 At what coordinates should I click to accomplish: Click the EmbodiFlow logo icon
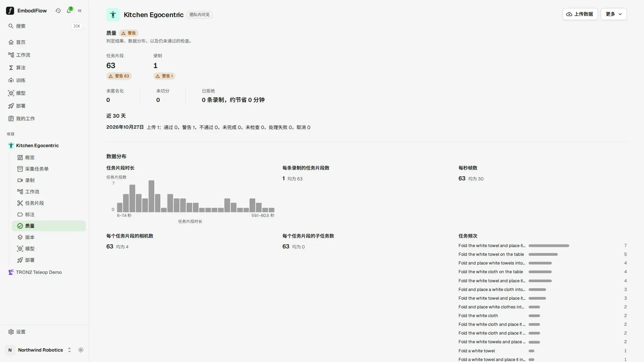10,11
